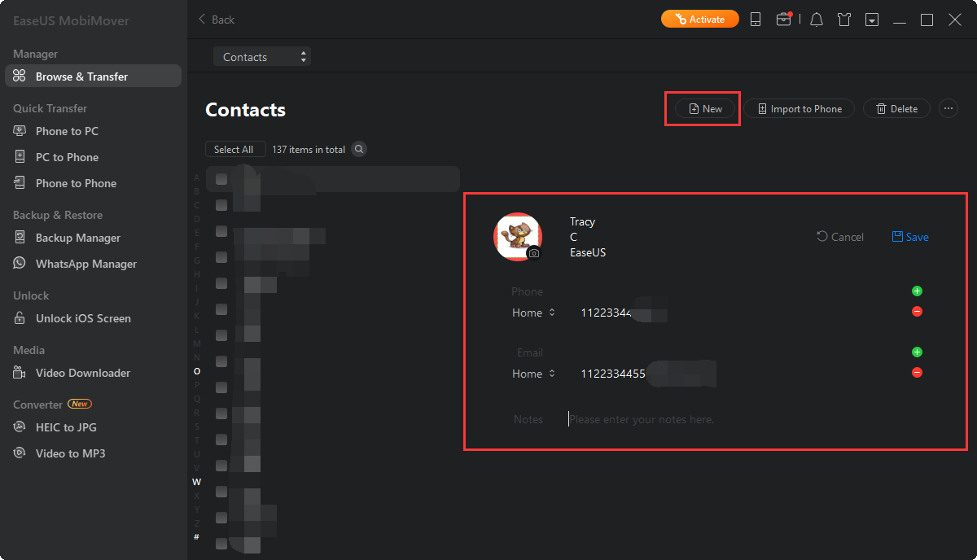Click the search magnifier next to item count
Image resolution: width=977 pixels, height=560 pixels.
[x=358, y=150]
